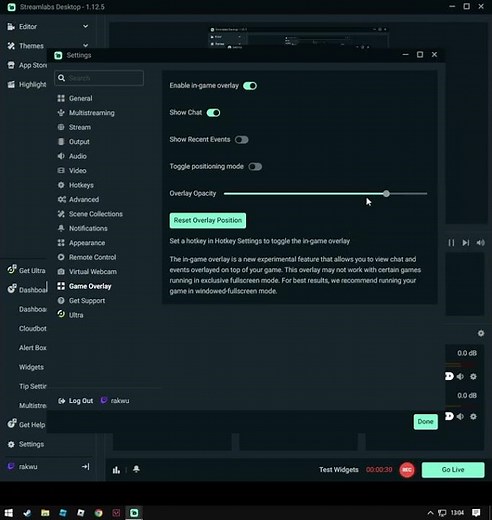This screenshot has width=492, height=520.
Task: Click the red REC record button
Action: click(407, 470)
